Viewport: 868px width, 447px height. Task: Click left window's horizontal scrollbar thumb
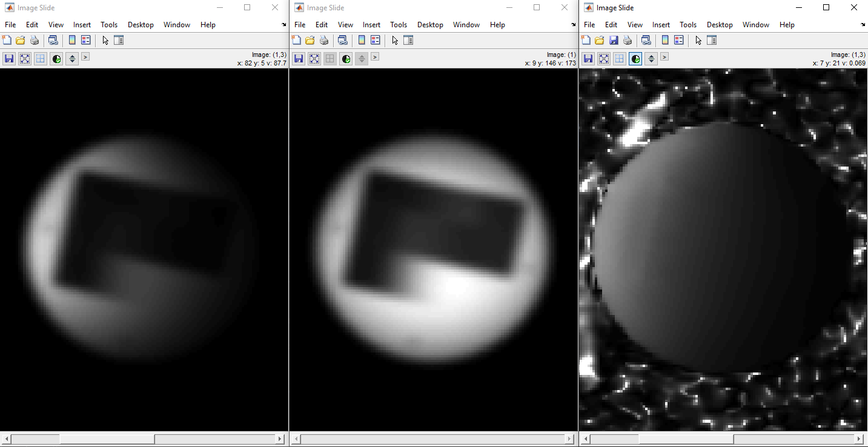[x=107, y=439]
